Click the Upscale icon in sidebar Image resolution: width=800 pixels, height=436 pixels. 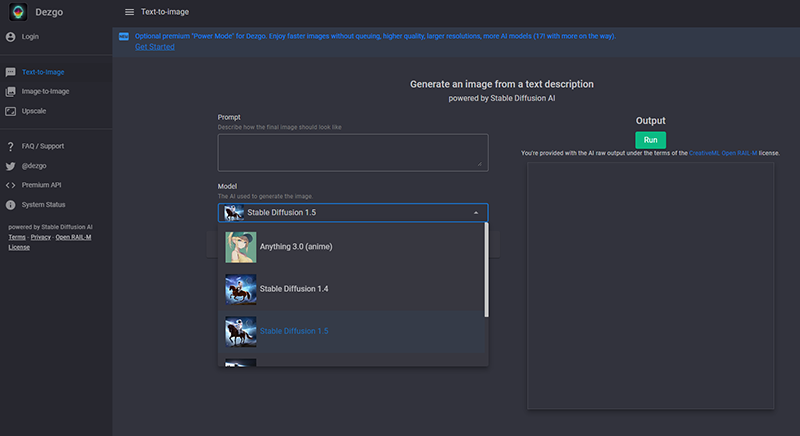[10, 111]
